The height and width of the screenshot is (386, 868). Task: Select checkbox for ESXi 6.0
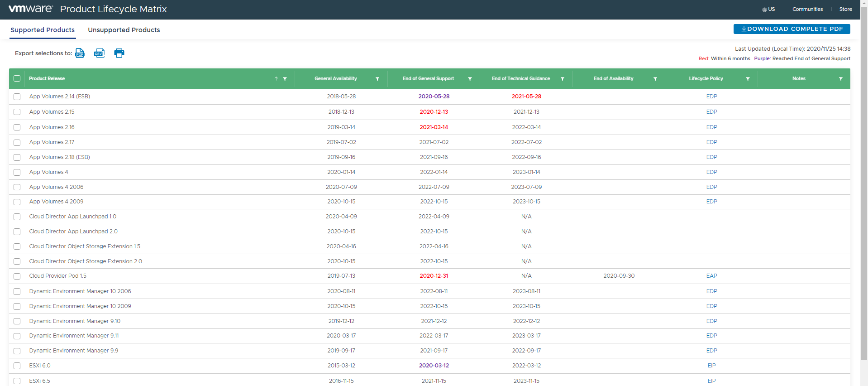[x=17, y=366]
